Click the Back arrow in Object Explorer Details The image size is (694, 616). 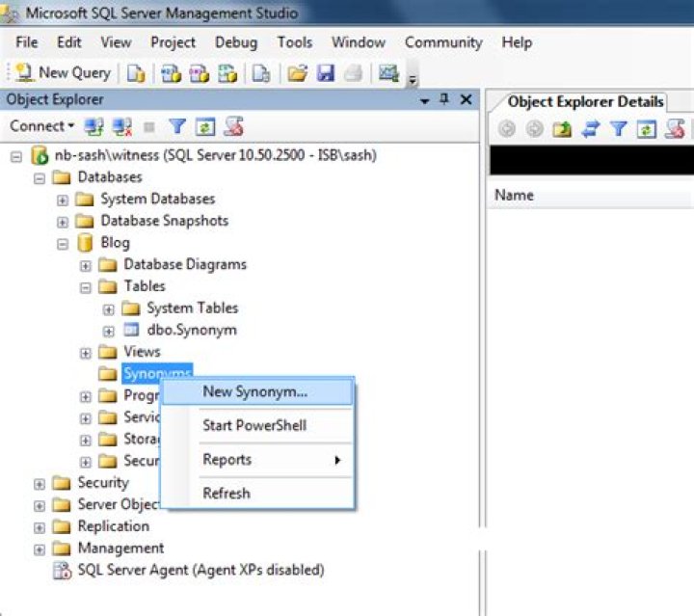click(507, 129)
